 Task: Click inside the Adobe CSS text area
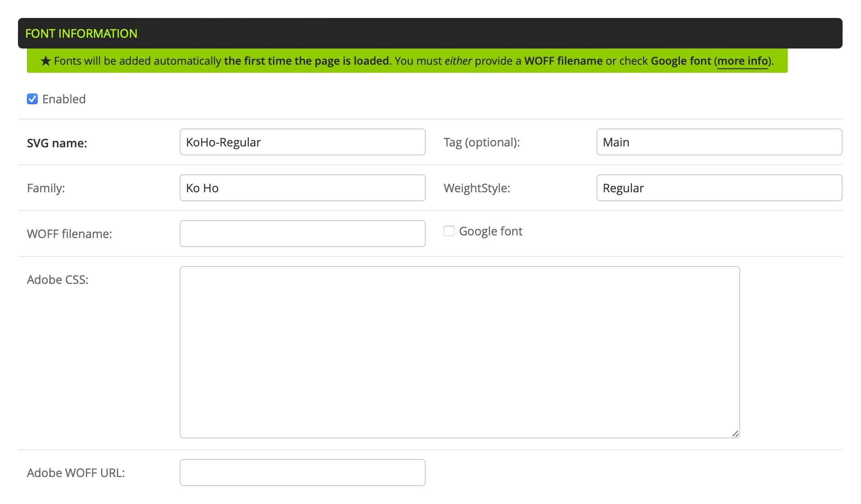459,352
